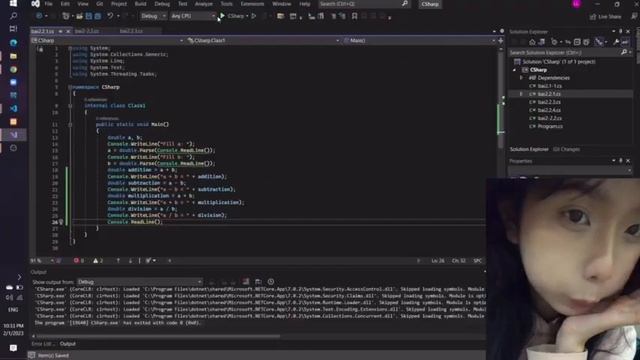
Task: Open the Build menu
Action: pyautogui.click(x=140, y=4)
